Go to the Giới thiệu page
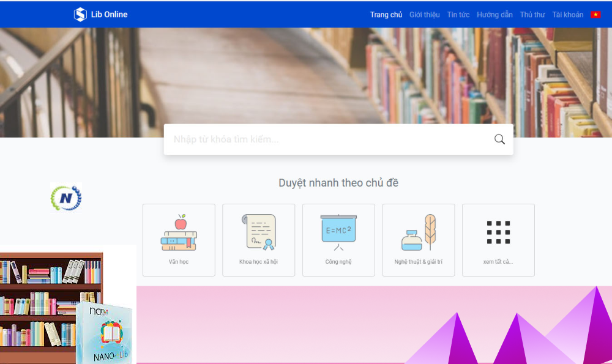The height and width of the screenshot is (364, 612). (x=424, y=15)
